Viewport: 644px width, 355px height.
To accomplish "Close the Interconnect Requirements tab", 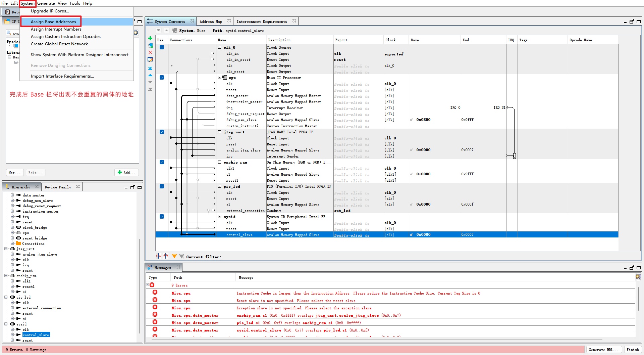I will coord(294,21).
